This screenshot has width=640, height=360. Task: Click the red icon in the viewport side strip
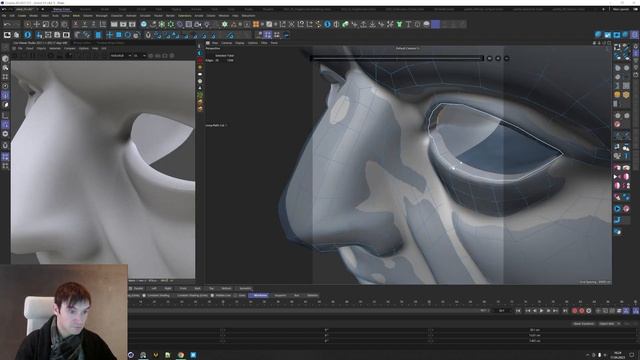[x=200, y=60]
